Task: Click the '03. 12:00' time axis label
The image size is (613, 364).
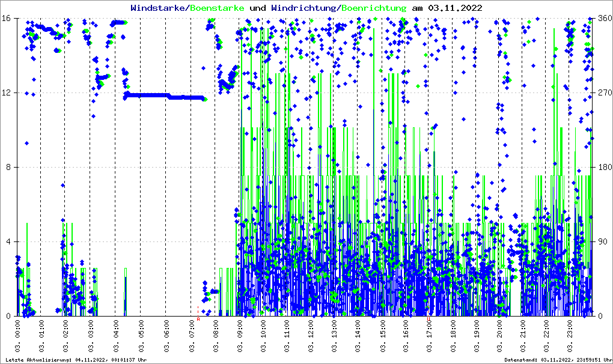Action: coord(311,336)
